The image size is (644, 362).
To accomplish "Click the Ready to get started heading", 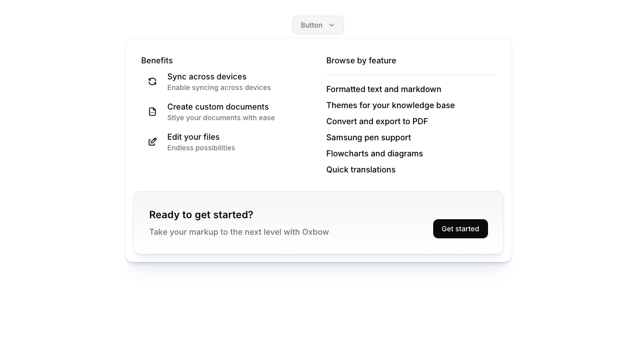I will pos(201,215).
